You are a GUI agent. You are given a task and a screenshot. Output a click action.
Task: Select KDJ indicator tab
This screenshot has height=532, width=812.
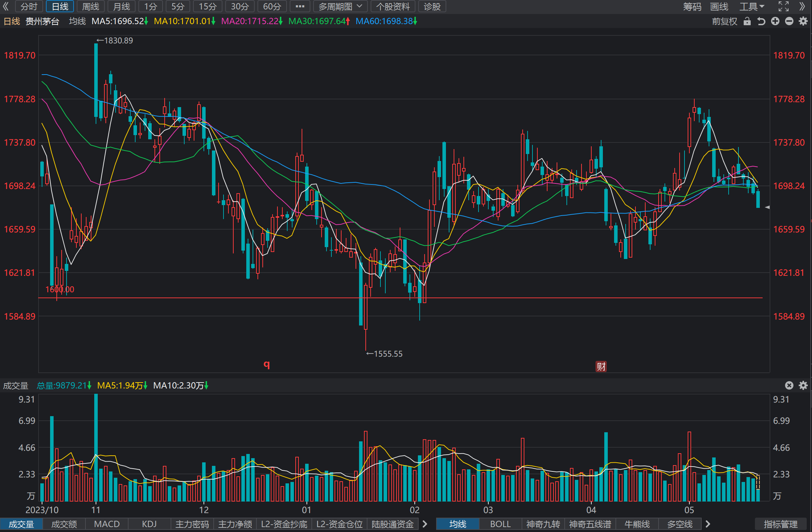click(x=150, y=524)
